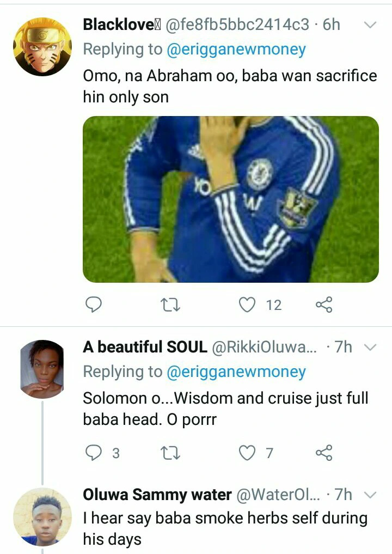Open Blacklove's Naruto profile avatar
Viewport: 392px width, 554px height.
[x=42, y=46]
